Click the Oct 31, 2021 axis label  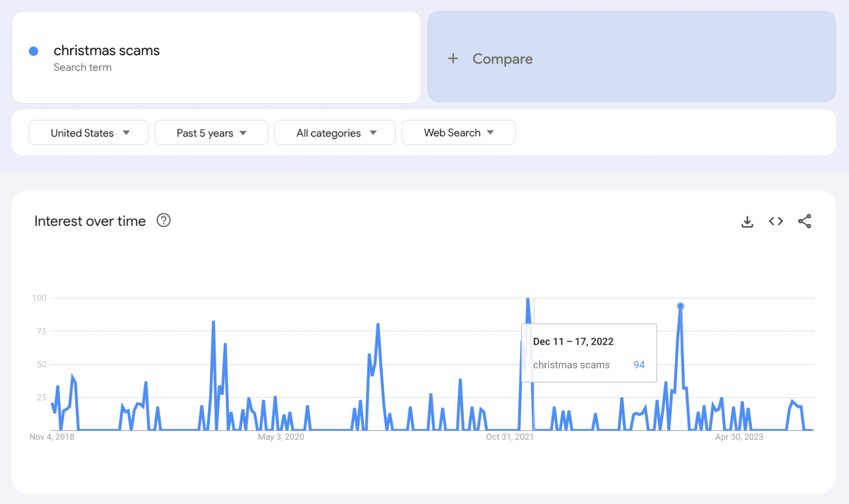click(x=509, y=436)
